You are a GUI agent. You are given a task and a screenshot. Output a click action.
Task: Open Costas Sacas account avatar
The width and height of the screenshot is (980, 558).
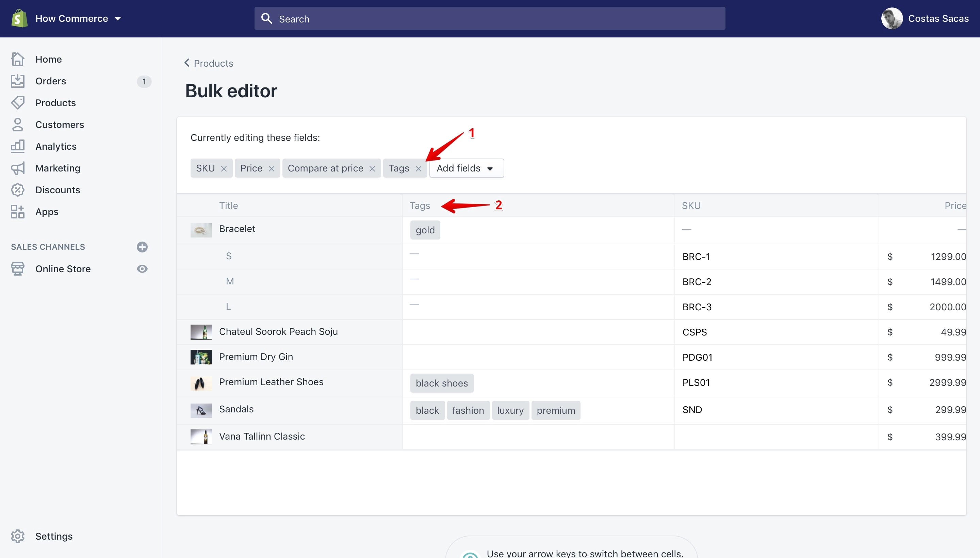[892, 18]
